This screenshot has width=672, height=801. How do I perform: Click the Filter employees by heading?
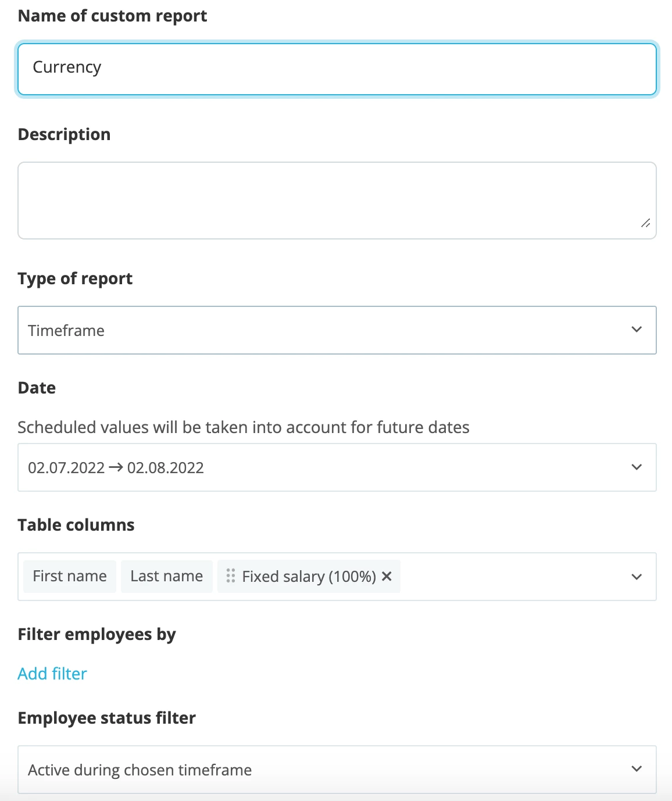click(97, 635)
